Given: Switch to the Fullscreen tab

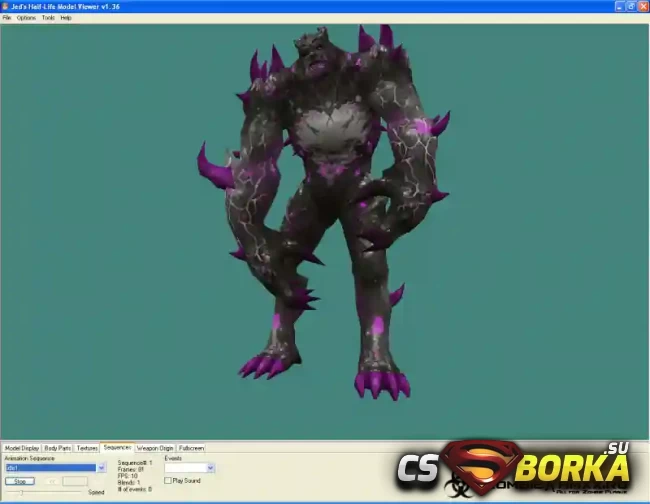Looking at the screenshot, I should 191,448.
